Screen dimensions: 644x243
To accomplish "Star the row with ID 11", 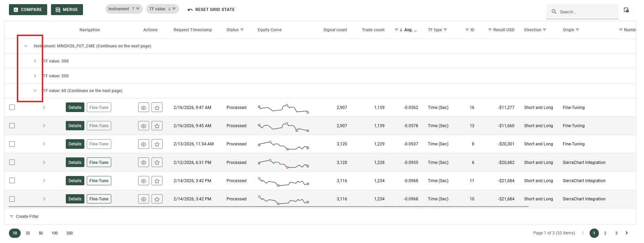I will [x=157, y=181].
